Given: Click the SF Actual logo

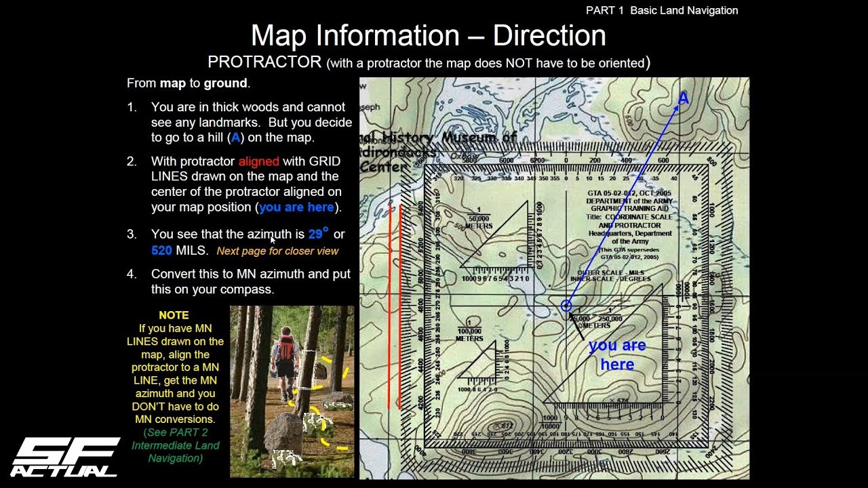Looking at the screenshot, I should coord(65,457).
